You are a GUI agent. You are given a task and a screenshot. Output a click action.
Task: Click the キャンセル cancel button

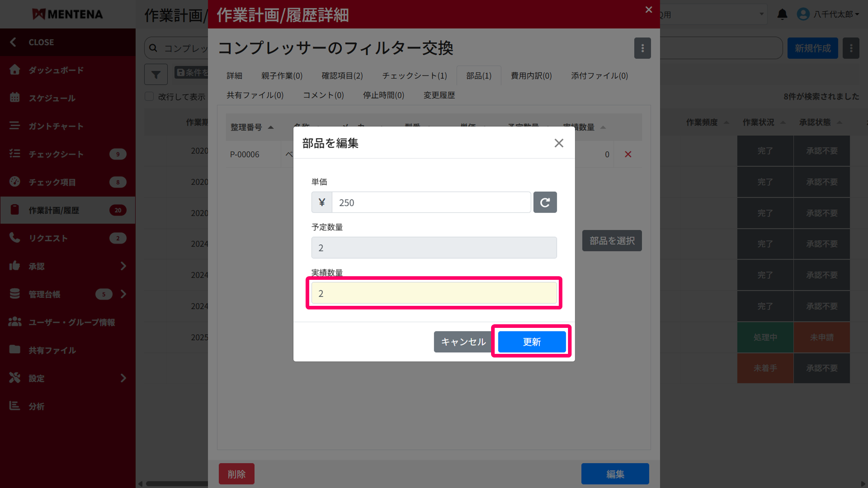[x=463, y=341]
